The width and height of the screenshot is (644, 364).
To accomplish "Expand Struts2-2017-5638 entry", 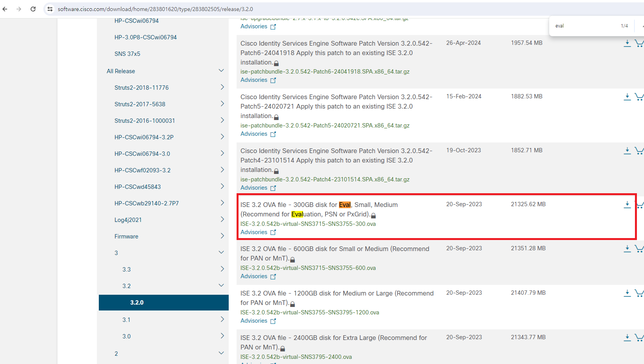I will point(222,104).
